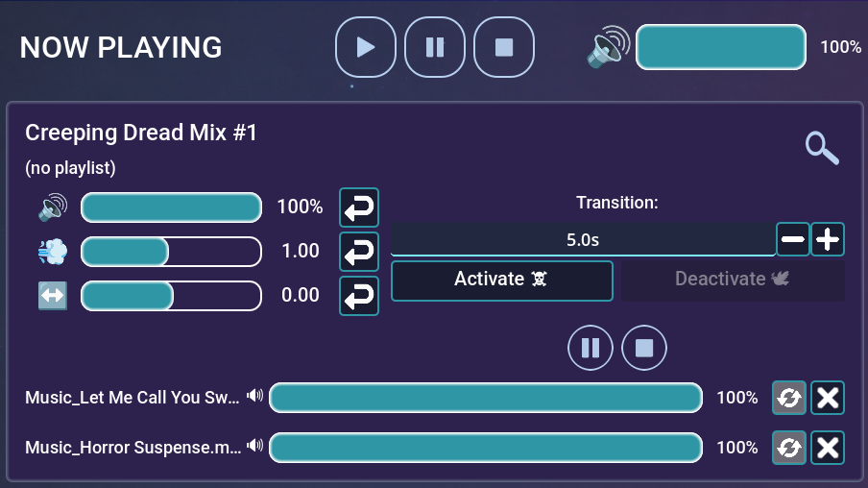The height and width of the screenshot is (488, 868).
Task: Reset the mix volume to default
Action: (359, 207)
